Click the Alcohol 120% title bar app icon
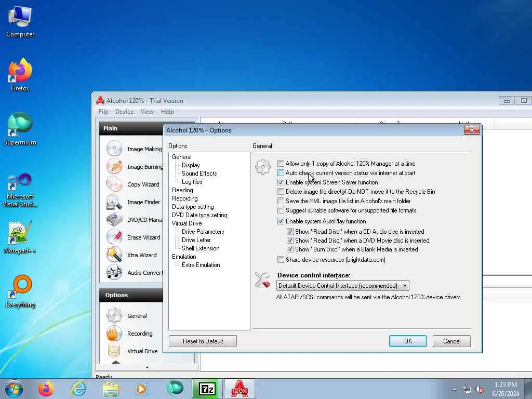 100,100
